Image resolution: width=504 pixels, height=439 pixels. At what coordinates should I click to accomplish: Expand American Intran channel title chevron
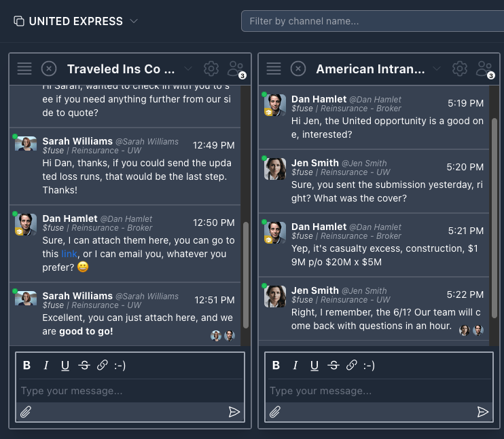pos(437,69)
